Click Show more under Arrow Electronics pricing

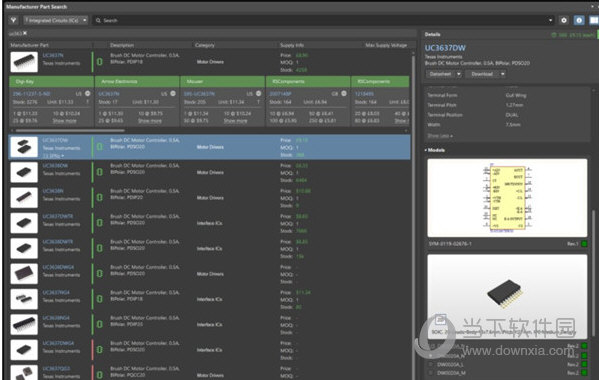pyautogui.click(x=150, y=121)
